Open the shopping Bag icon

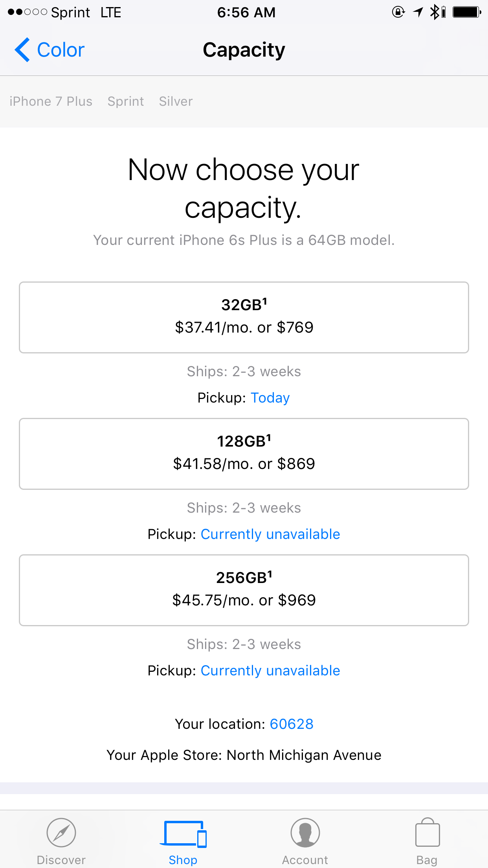click(x=427, y=832)
